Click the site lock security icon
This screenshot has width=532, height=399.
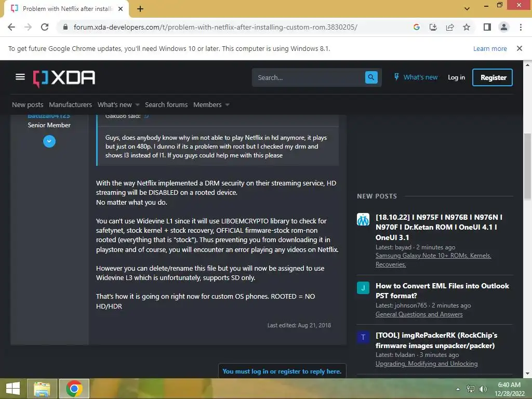[65, 27]
